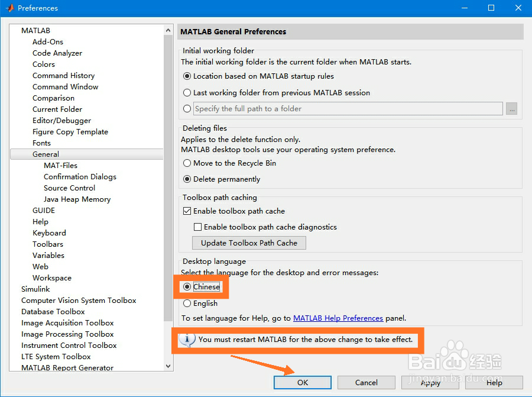Image resolution: width=532 pixels, height=397 pixels.
Task: Open Figure Copy Template preferences
Action: coord(70,132)
